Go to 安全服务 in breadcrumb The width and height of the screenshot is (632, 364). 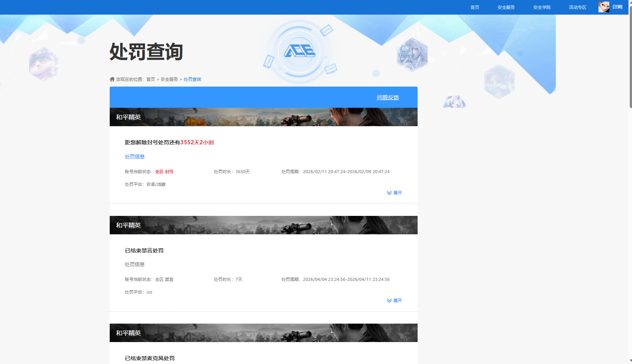(169, 79)
